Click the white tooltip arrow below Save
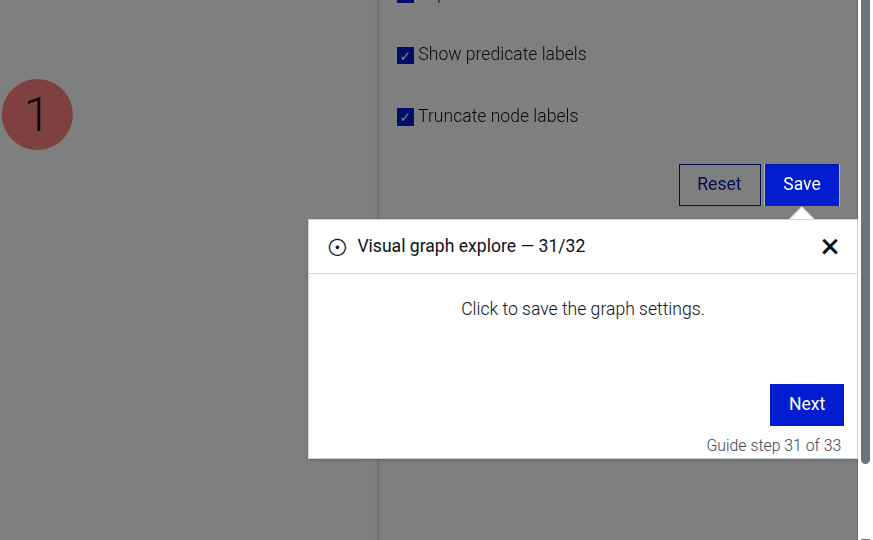 [x=800, y=213]
